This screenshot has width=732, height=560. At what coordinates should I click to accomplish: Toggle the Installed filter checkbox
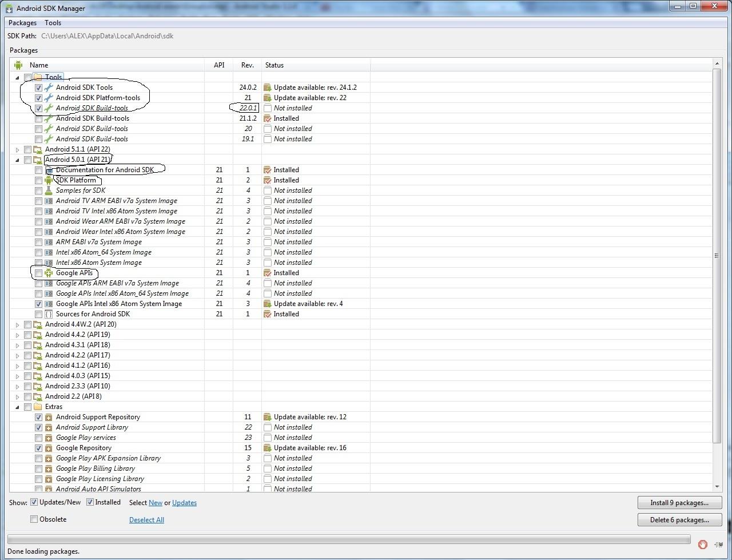pos(90,502)
